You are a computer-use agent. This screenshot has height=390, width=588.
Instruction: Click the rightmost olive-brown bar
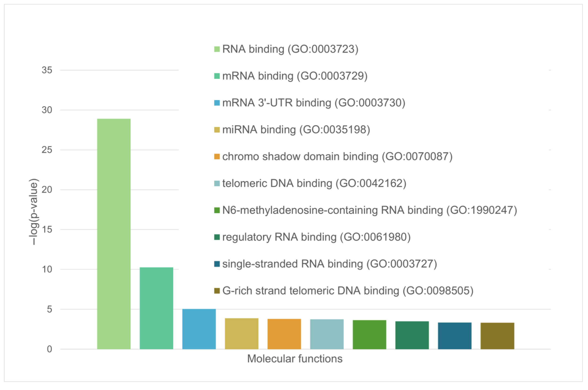pyautogui.click(x=497, y=336)
